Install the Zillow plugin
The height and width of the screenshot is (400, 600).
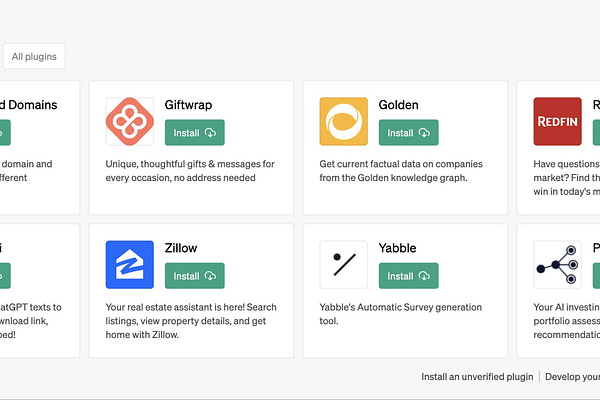click(x=195, y=276)
